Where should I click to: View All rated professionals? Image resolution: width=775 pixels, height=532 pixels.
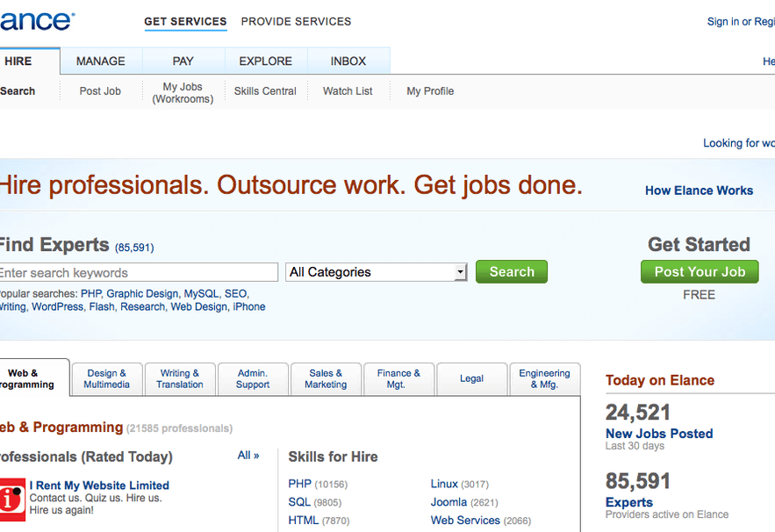click(x=248, y=456)
